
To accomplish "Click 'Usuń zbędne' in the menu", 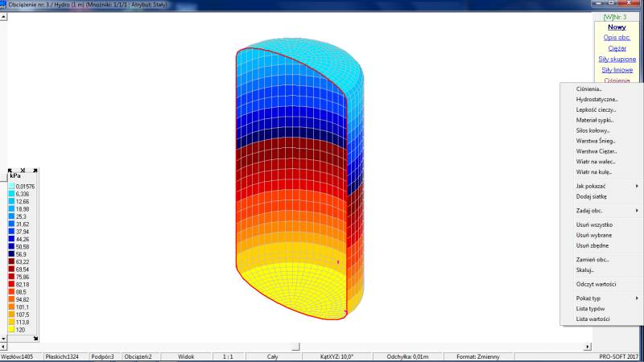I will (592, 245).
